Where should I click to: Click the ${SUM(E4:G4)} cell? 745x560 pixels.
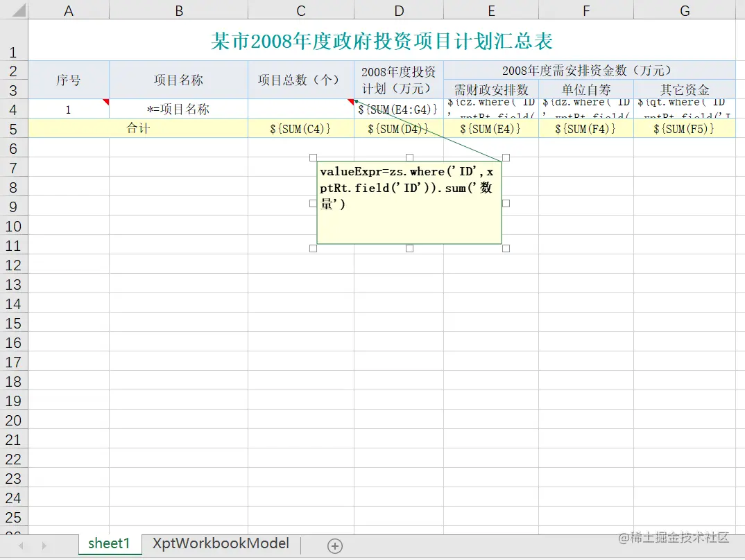point(399,109)
